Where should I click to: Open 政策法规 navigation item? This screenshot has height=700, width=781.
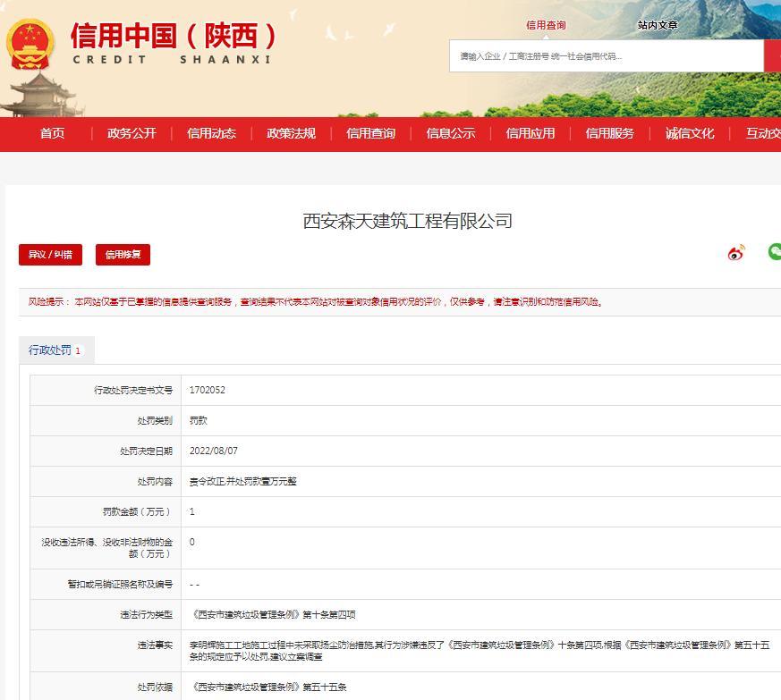click(291, 133)
